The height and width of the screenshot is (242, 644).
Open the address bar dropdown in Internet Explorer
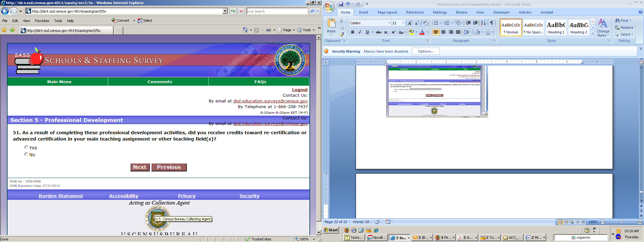click(225, 11)
